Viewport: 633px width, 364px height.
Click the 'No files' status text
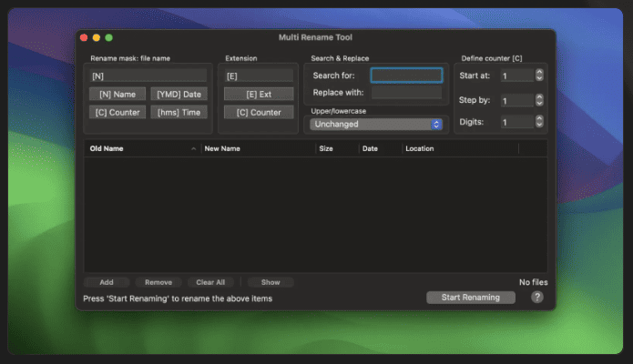point(534,282)
